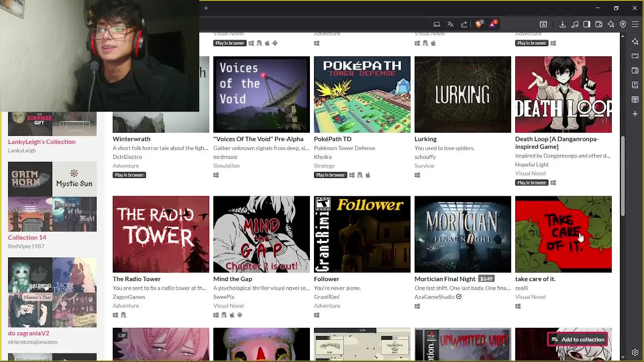
Task: Open sidebar settings gear icon
Action: pyautogui.click(x=635, y=352)
